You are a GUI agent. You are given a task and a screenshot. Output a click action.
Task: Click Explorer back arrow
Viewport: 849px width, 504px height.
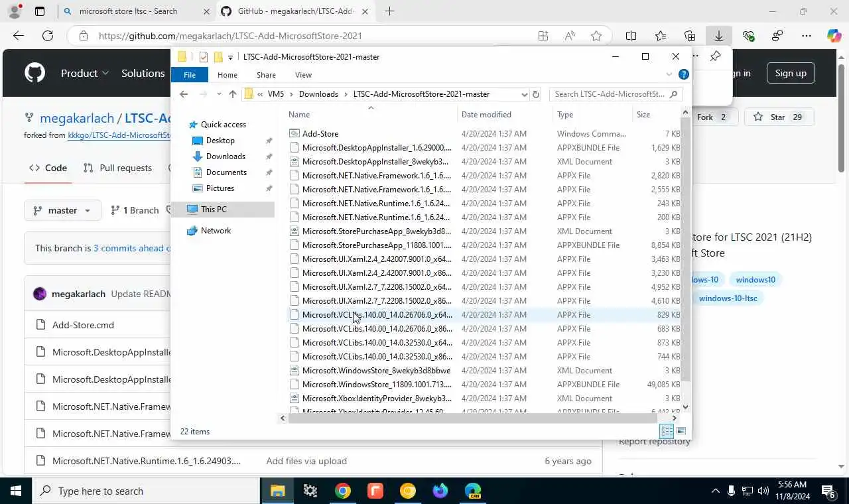[184, 94]
